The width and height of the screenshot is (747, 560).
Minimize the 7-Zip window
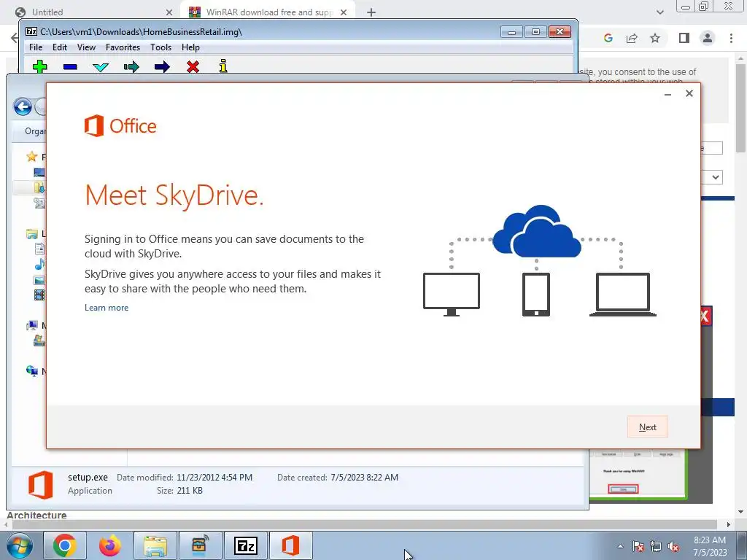511,32
